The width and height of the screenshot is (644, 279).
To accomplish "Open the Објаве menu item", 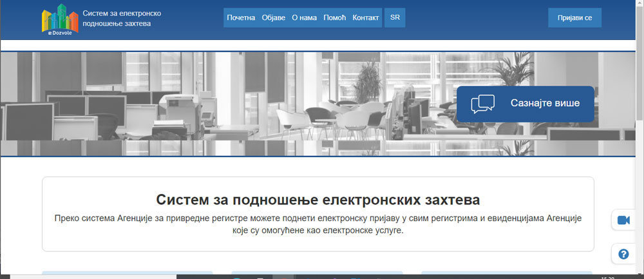I will (x=274, y=17).
